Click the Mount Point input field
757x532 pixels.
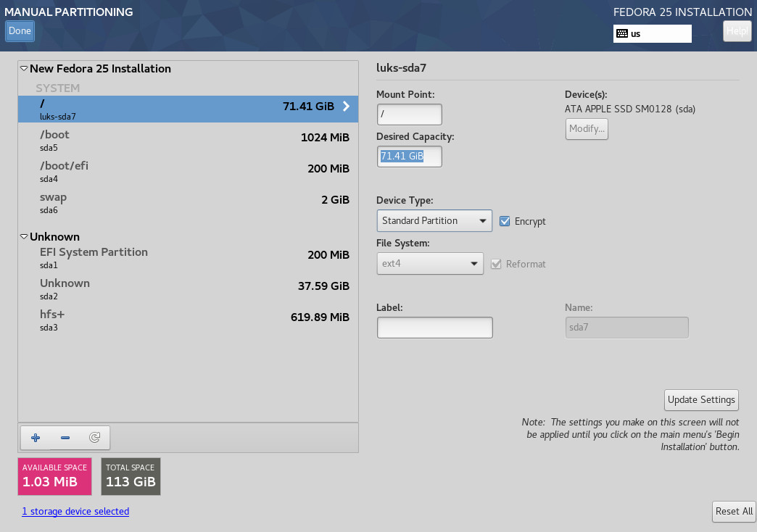410,115
